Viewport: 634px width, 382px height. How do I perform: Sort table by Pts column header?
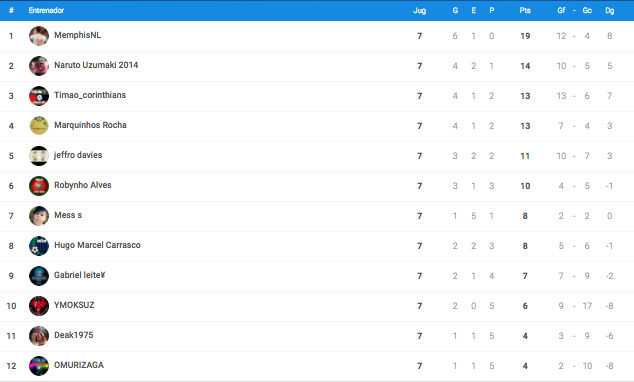coord(525,11)
